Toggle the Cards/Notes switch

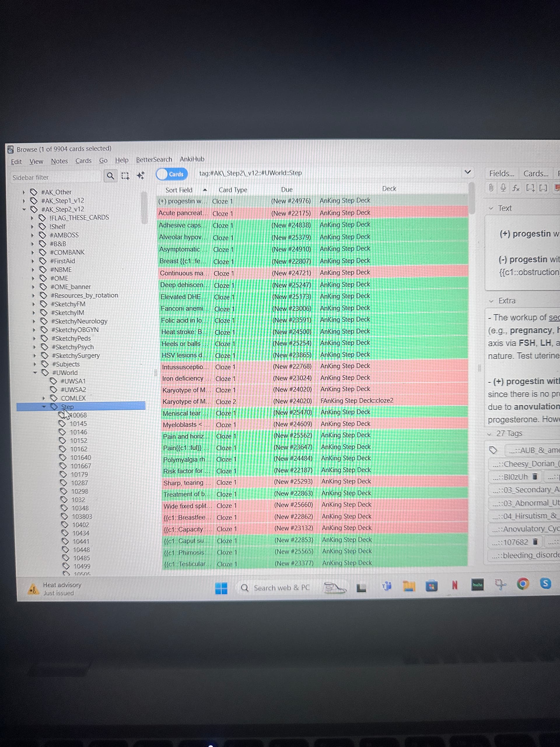pyautogui.click(x=172, y=174)
